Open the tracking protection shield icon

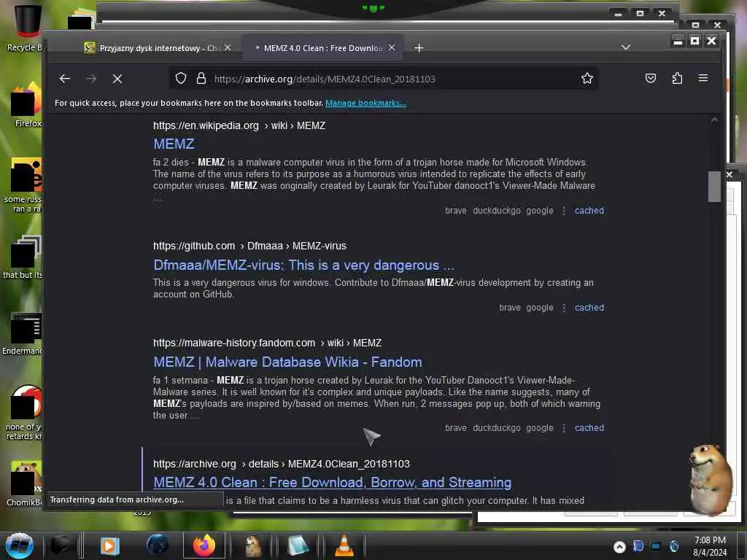coord(181,78)
